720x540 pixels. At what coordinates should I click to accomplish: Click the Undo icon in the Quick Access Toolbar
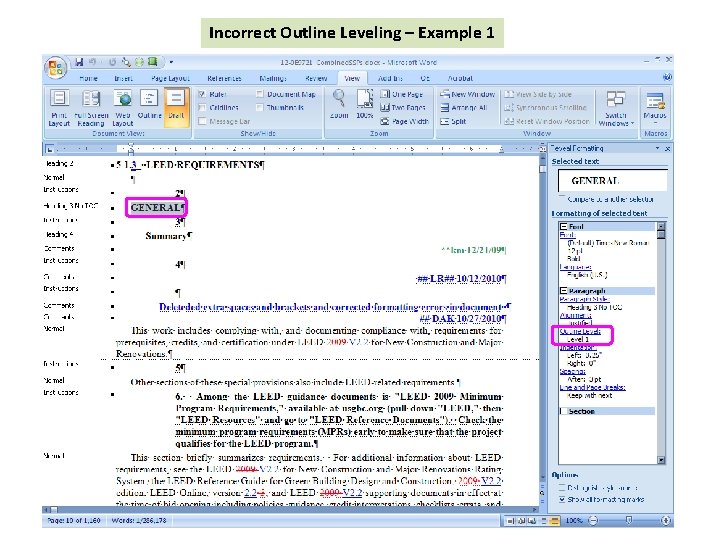pos(93,62)
